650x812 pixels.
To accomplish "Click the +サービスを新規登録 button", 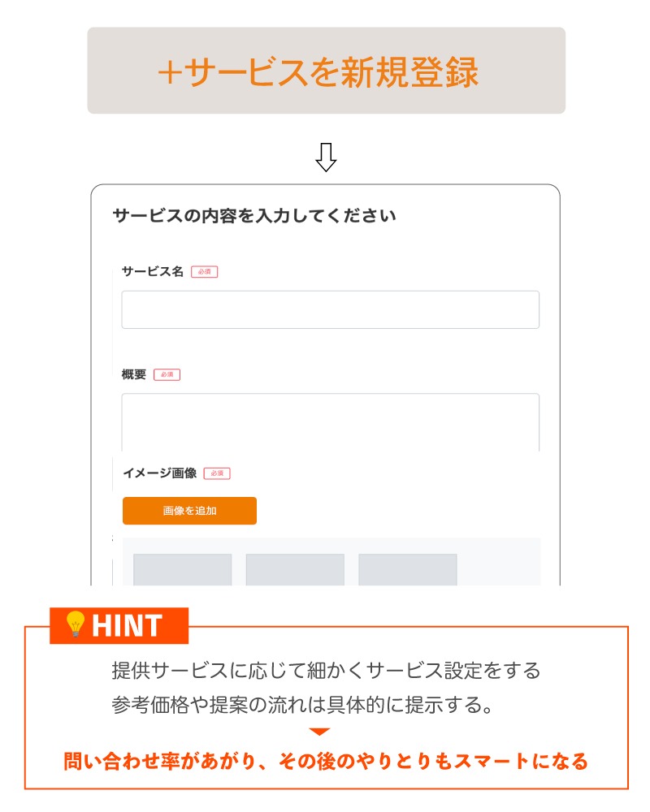I will click(326, 71).
